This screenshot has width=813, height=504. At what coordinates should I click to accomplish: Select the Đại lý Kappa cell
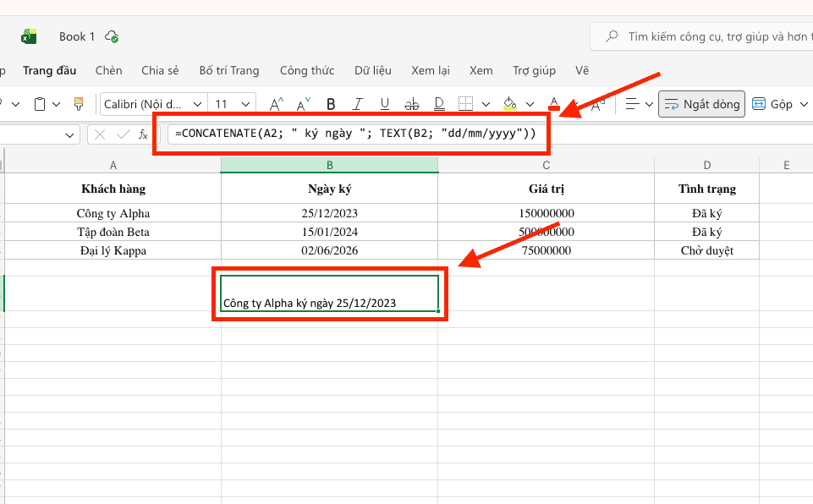click(113, 250)
